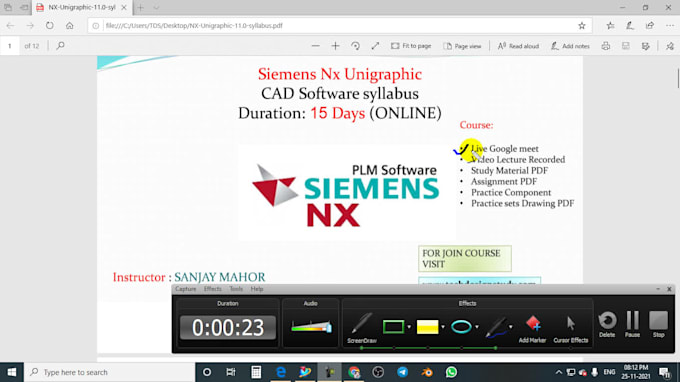The height and width of the screenshot is (382, 680).
Task: Toggle the ScreenDraw pen tool
Action: click(362, 328)
